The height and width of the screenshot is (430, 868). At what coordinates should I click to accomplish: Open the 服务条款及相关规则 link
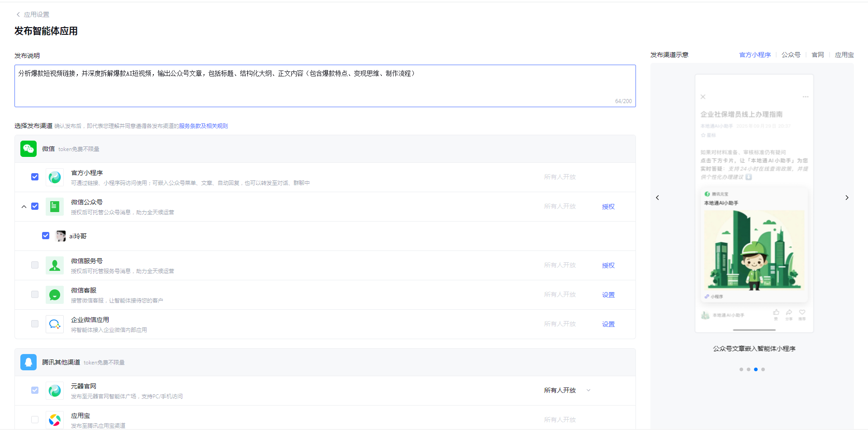203,126
